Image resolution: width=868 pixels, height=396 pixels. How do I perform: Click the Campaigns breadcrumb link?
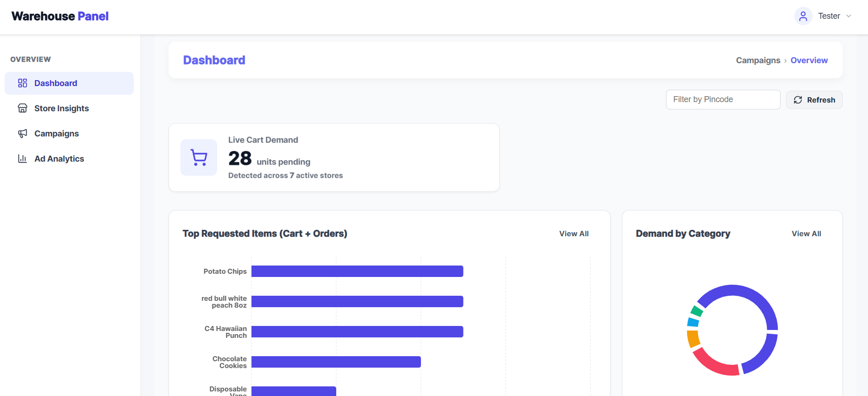(x=758, y=60)
